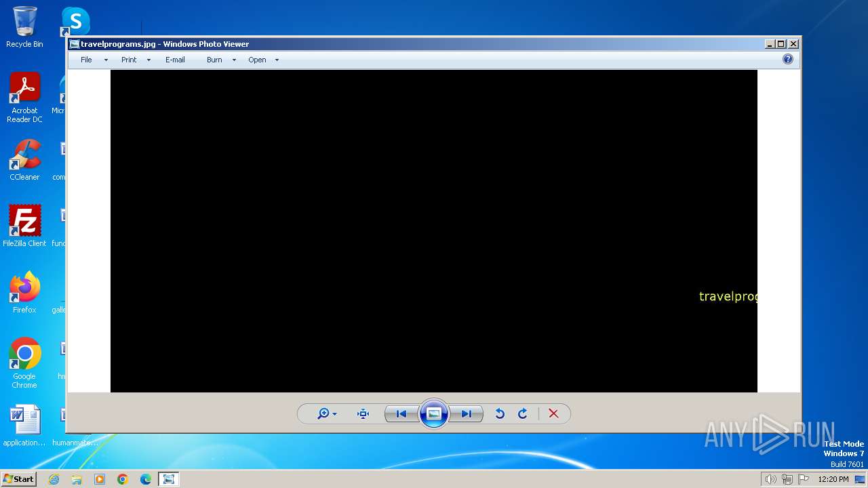This screenshot has width=868, height=488.
Task: Click the travelprograms.jpg window title
Action: pos(165,44)
